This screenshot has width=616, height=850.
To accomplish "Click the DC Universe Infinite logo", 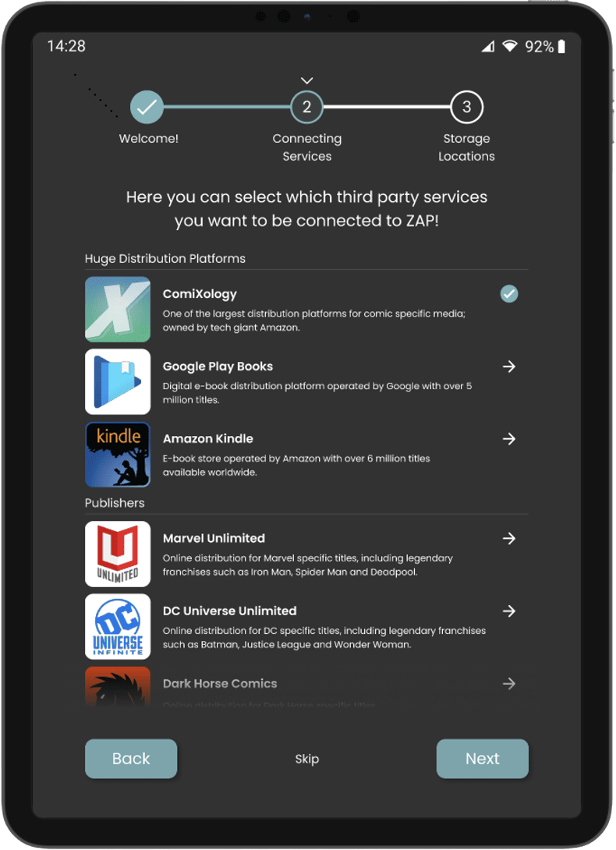I will tap(118, 627).
